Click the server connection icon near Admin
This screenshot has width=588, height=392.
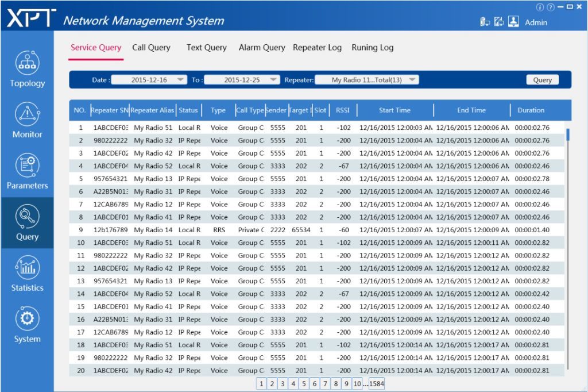coord(485,22)
